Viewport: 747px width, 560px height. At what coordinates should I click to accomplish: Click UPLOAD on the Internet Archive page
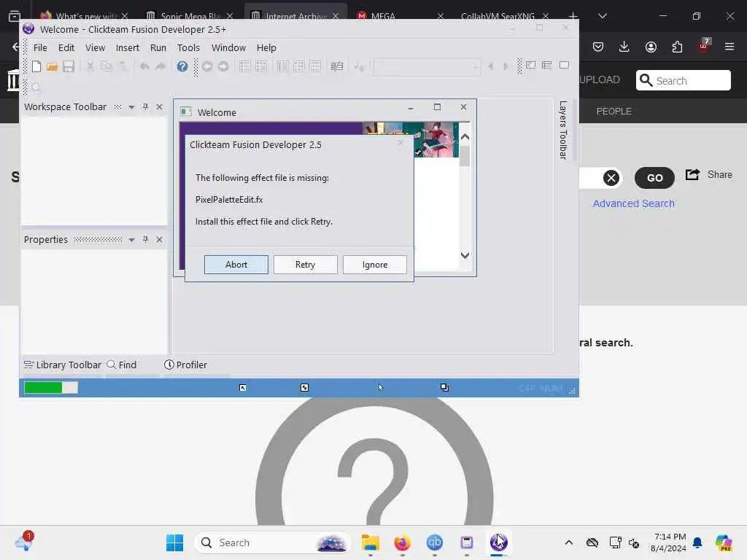(x=600, y=79)
